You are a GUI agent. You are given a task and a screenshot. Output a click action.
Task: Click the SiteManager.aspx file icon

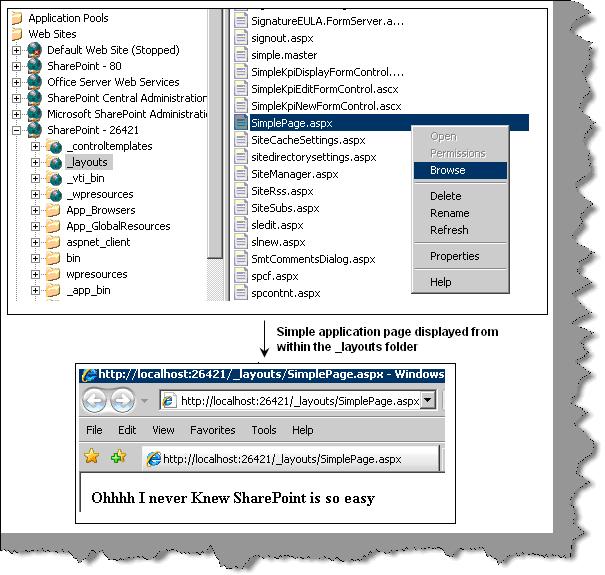point(241,174)
